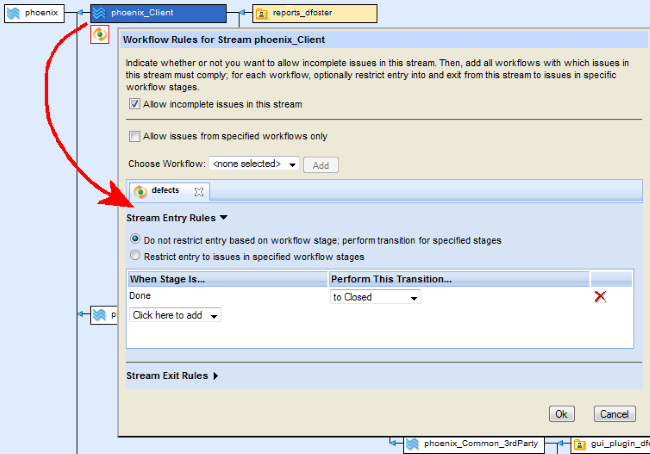Click the reports_dfoster workspace icon
650x454 pixels.
click(x=262, y=14)
